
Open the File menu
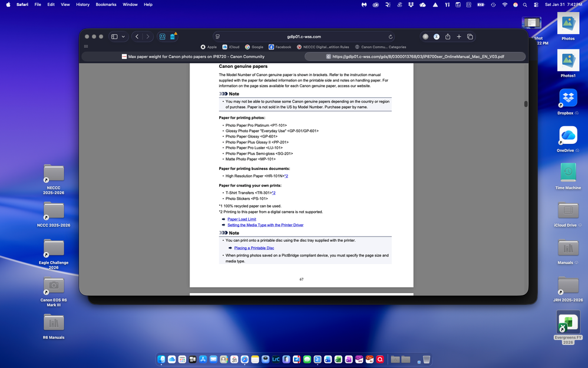[38, 5]
